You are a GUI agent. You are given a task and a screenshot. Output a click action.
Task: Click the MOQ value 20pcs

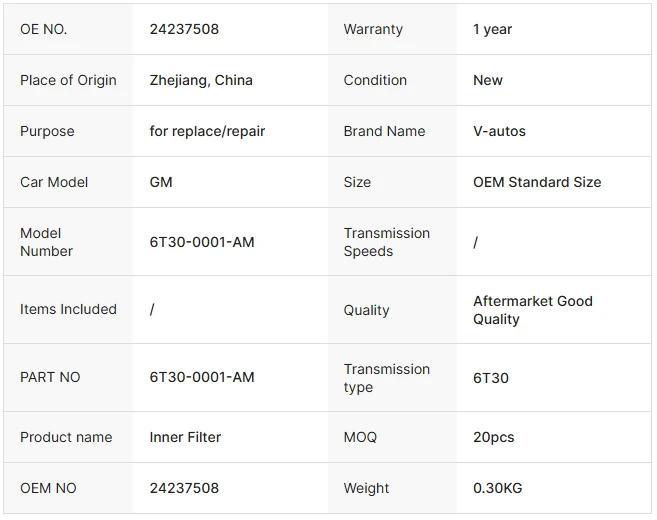pos(494,437)
